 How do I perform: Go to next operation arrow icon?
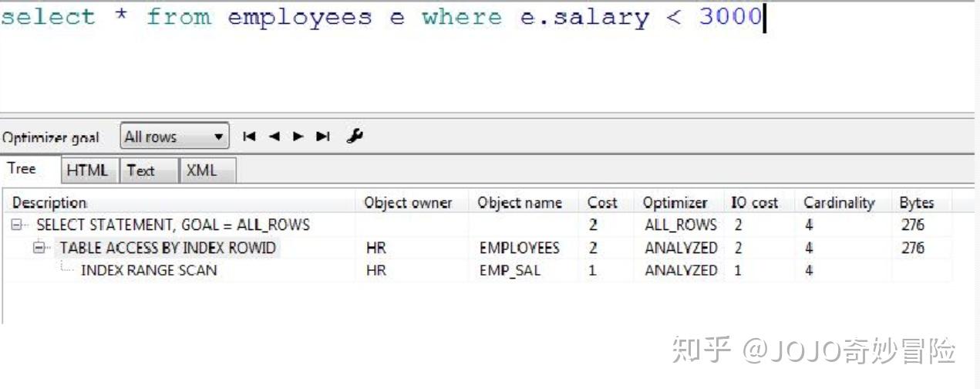[x=298, y=137]
